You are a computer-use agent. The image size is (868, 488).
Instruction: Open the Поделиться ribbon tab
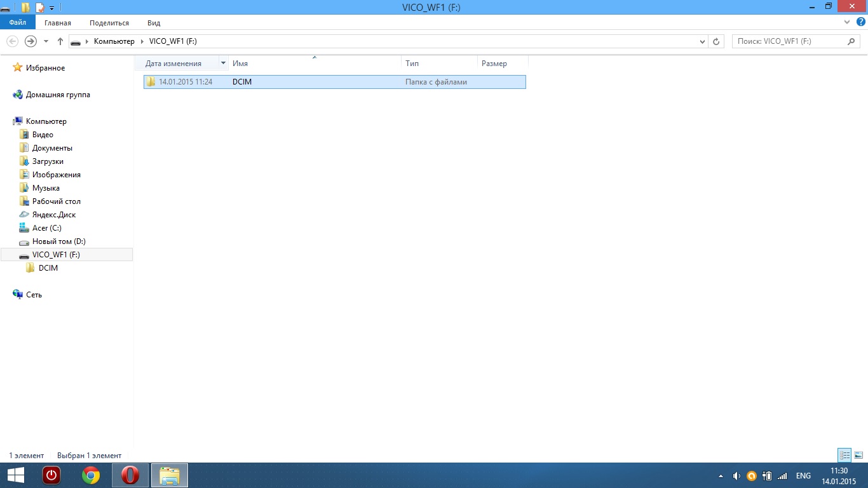click(x=109, y=23)
